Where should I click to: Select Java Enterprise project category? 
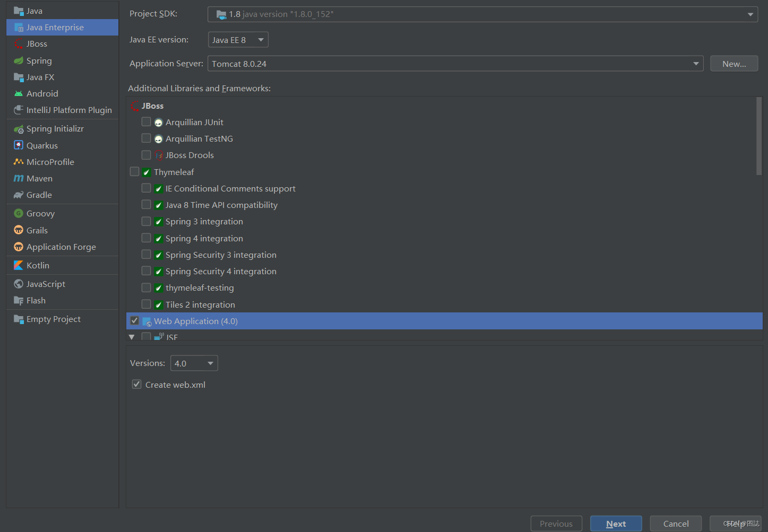point(62,28)
